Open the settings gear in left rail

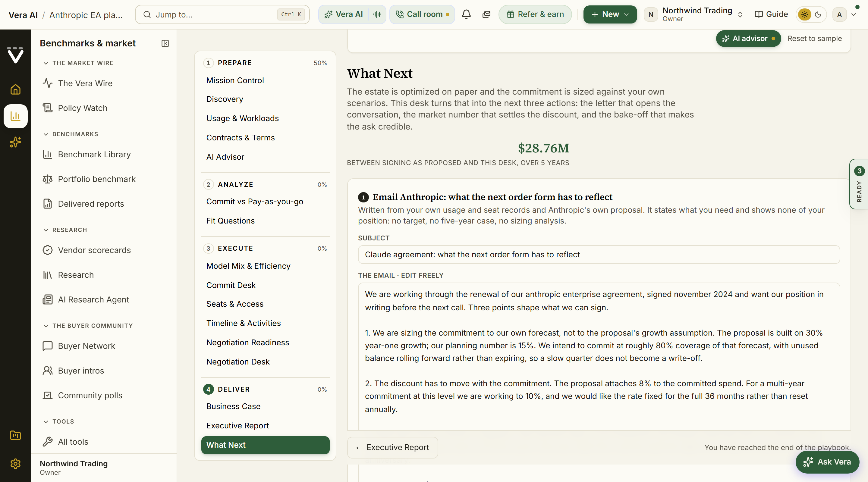coord(15,464)
